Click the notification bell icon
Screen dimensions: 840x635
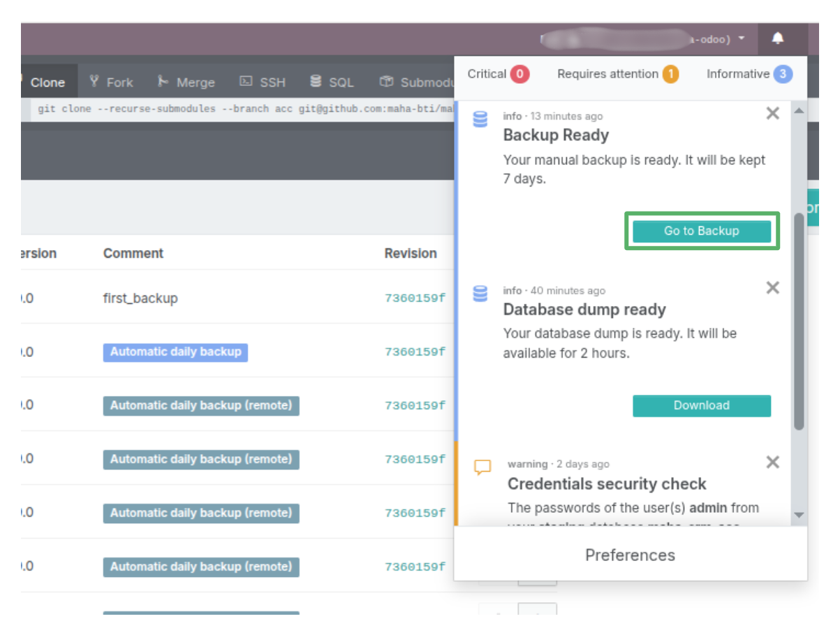(x=778, y=39)
